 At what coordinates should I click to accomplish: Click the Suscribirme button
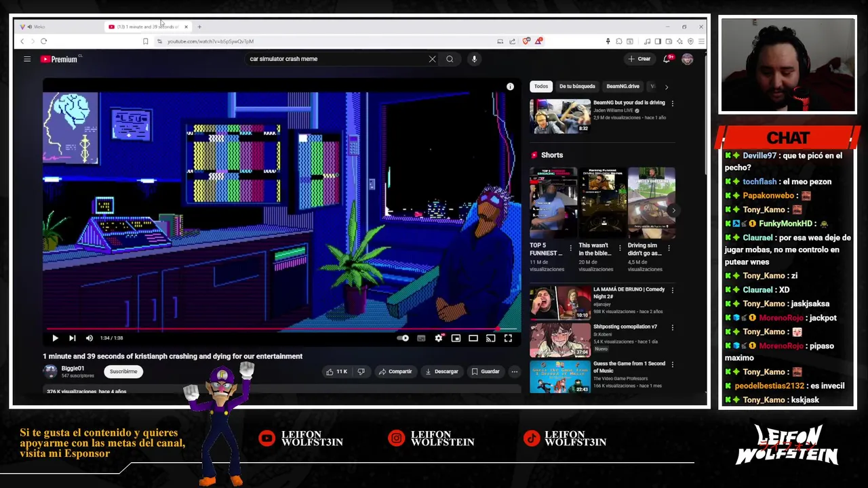123,371
